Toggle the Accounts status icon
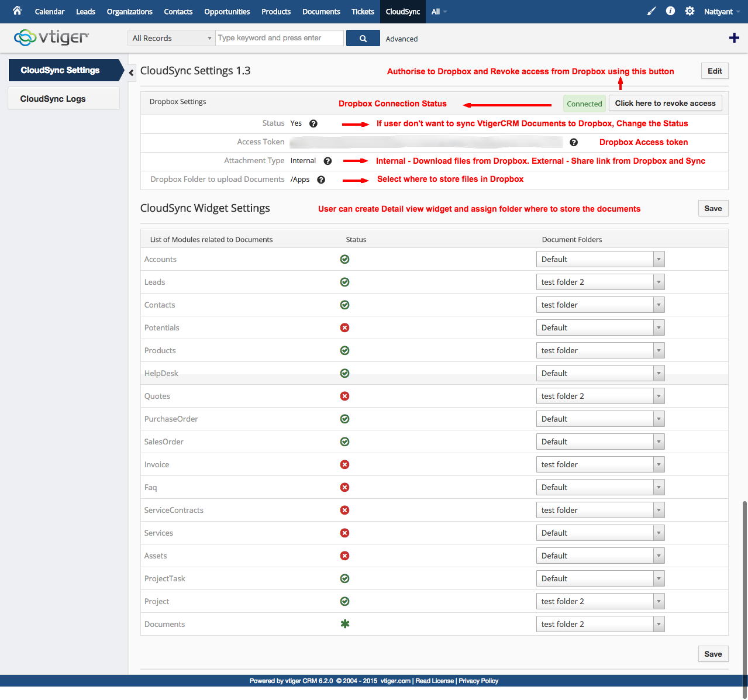The image size is (748, 700). tap(345, 259)
